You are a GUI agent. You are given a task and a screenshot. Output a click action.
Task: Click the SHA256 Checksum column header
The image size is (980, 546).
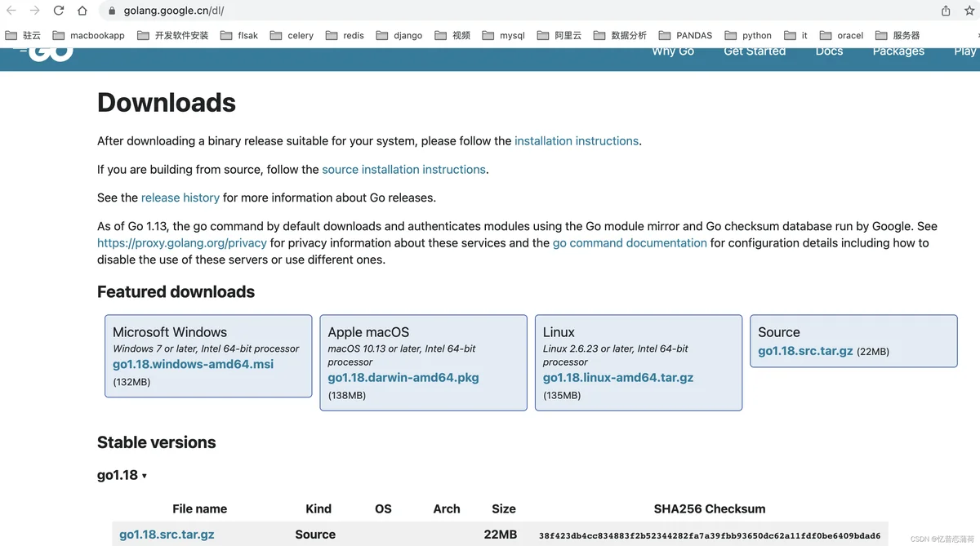pos(710,508)
